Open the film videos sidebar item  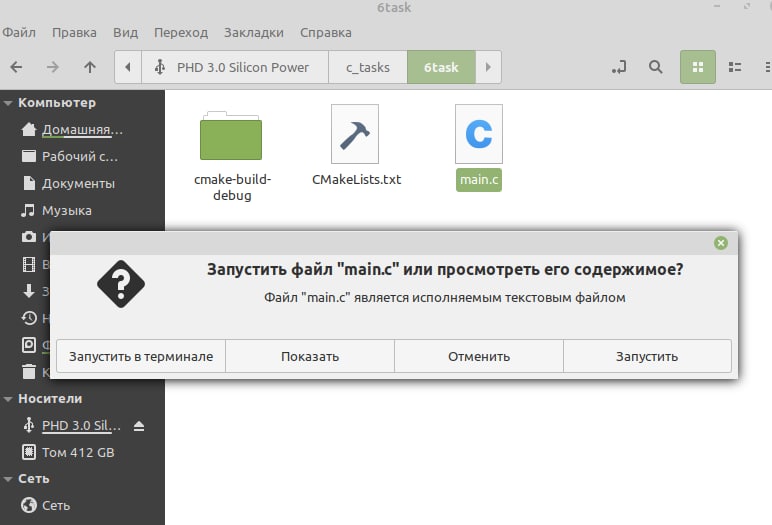coord(29,264)
